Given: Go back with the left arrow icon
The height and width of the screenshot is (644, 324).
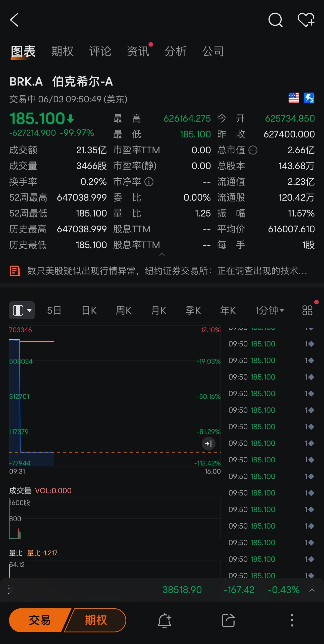Looking at the screenshot, I should 14,20.
